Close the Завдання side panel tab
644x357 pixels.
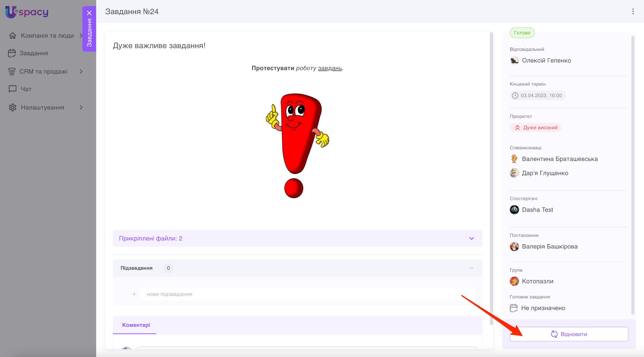coord(89,13)
